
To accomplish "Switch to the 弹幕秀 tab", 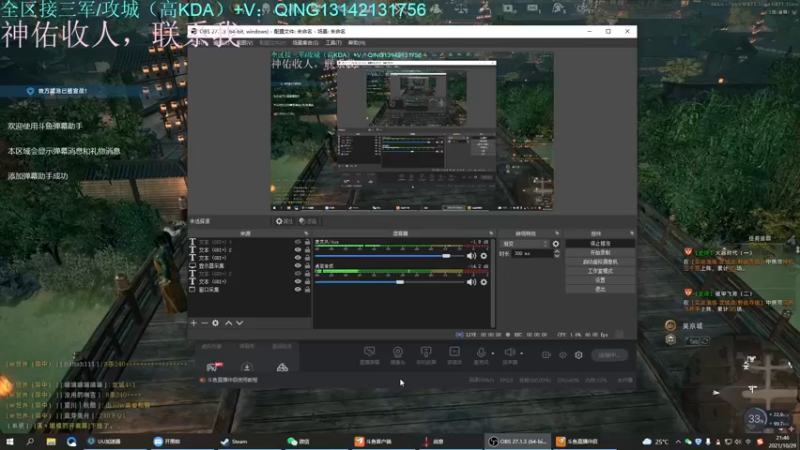I will coord(247,346).
